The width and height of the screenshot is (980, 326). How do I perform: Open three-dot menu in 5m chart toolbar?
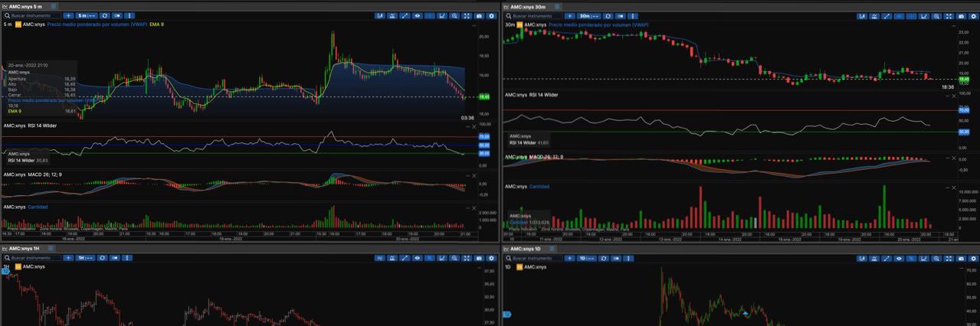point(129,15)
